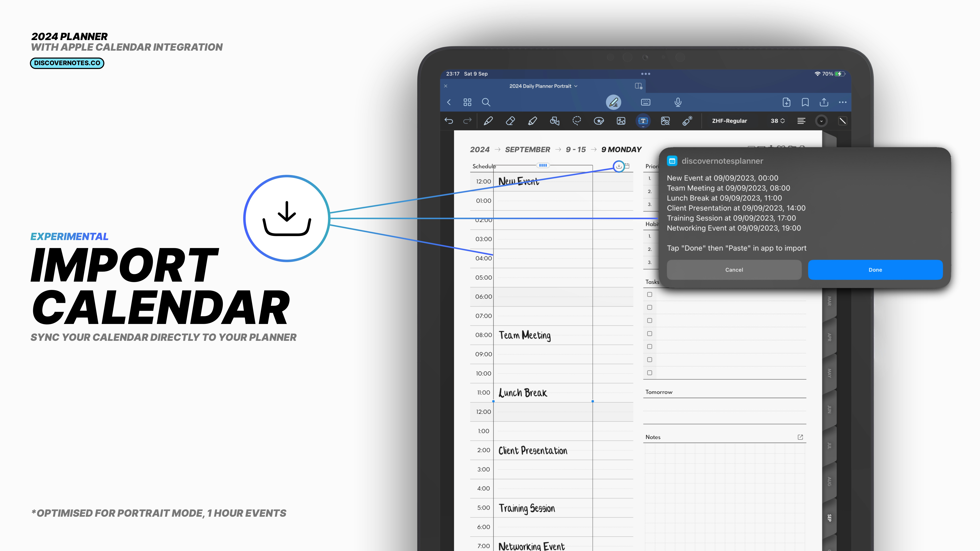Open the more options ellipsis menu
Screen dimensions: 980x551
(843, 102)
